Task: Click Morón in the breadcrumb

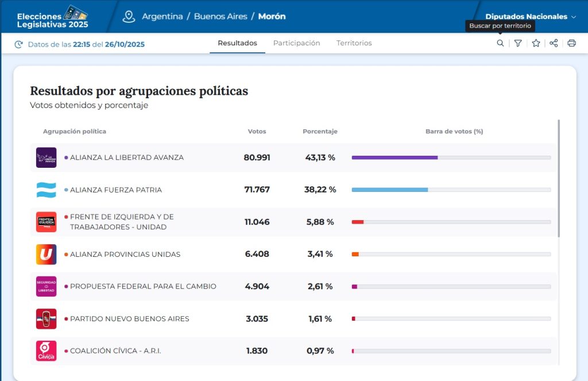Action: [272, 17]
